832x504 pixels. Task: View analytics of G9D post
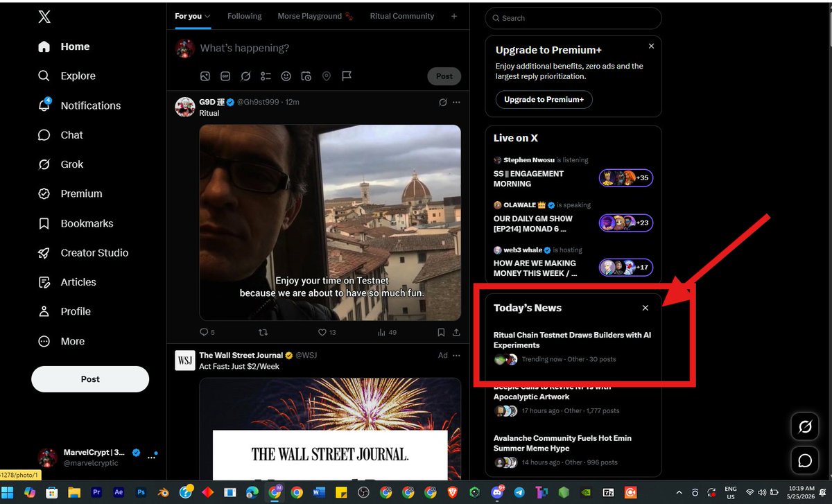tap(387, 333)
